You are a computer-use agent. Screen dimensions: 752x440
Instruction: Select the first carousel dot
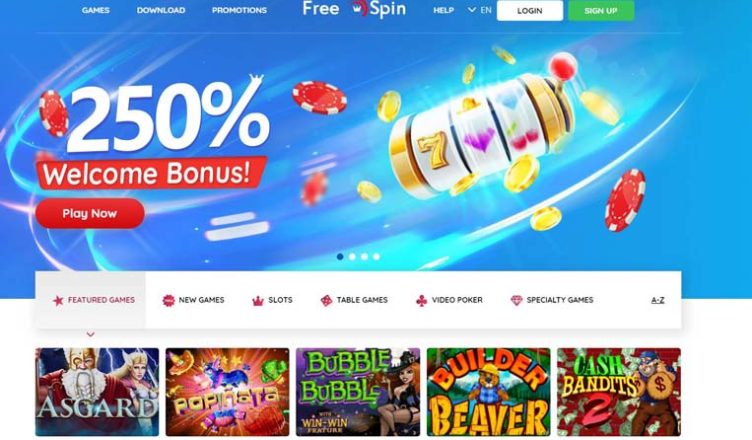pyautogui.click(x=340, y=257)
